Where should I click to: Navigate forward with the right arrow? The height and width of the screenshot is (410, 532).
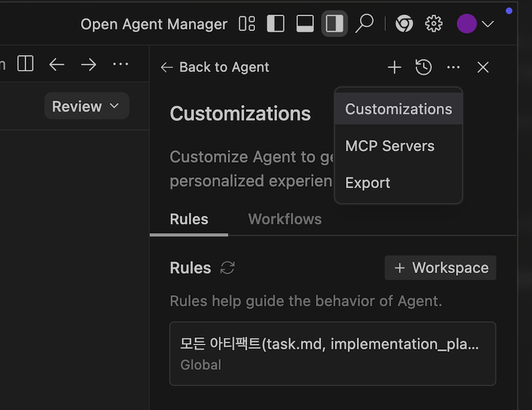[88, 64]
